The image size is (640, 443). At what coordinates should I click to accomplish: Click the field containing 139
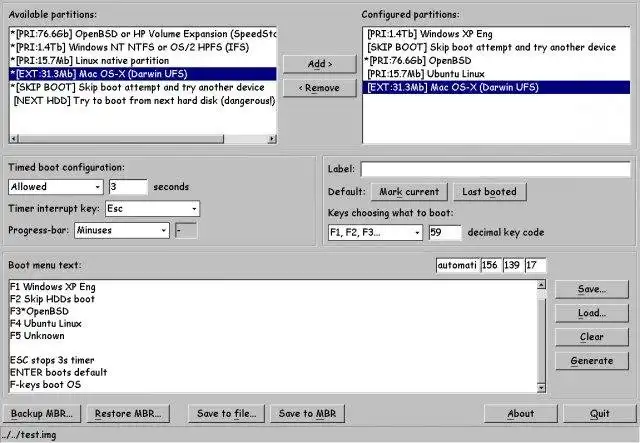[x=513, y=265]
